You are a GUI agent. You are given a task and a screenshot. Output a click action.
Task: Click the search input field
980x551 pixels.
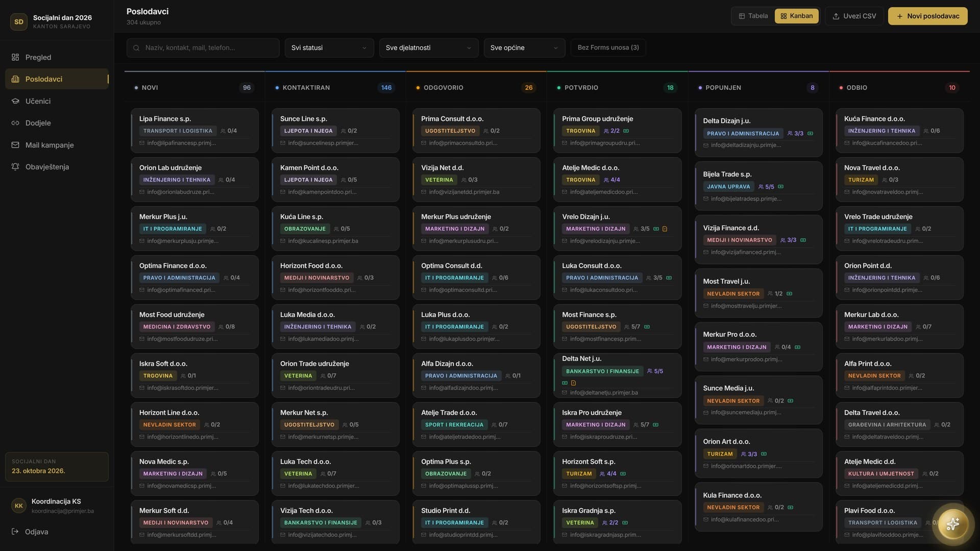(x=203, y=48)
